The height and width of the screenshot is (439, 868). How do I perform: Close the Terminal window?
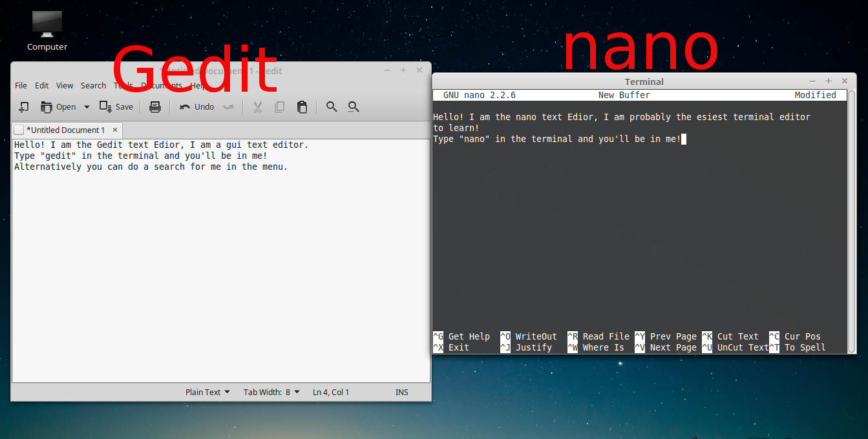pyautogui.click(x=845, y=81)
